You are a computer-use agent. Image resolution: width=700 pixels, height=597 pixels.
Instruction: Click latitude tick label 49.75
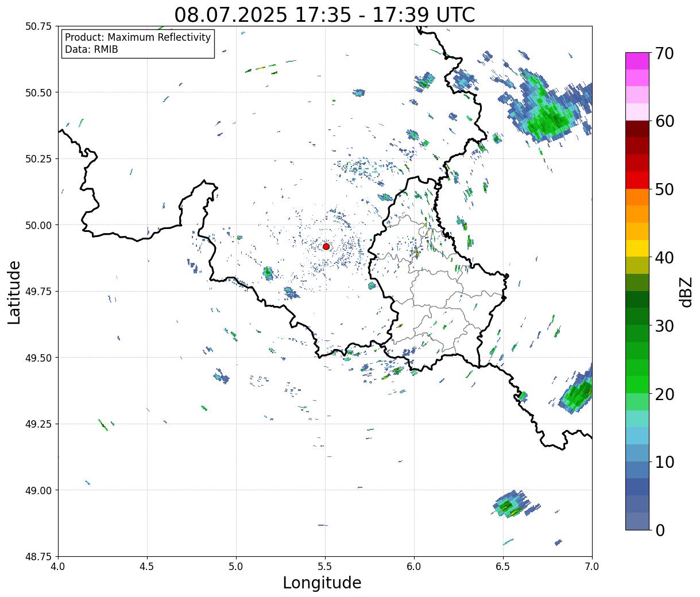38,292
